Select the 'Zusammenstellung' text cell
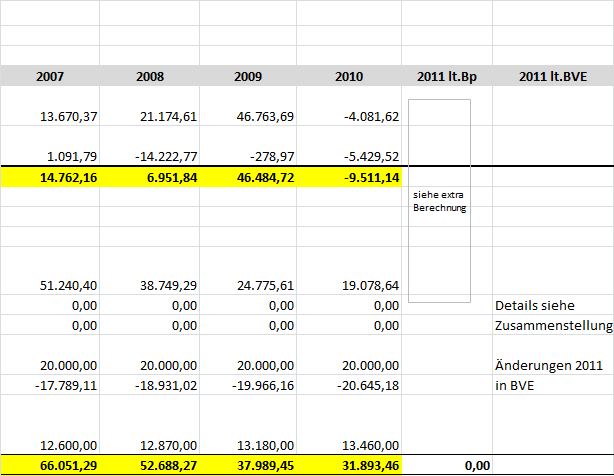Image resolution: width=614 pixels, height=476 pixels. point(553,324)
